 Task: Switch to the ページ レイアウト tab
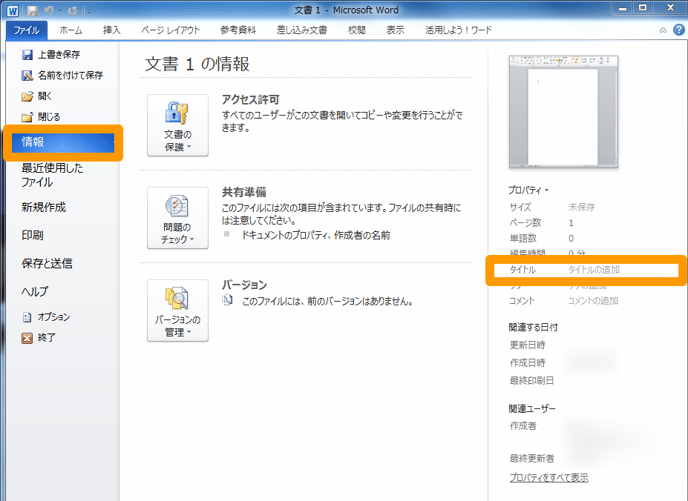(170, 30)
